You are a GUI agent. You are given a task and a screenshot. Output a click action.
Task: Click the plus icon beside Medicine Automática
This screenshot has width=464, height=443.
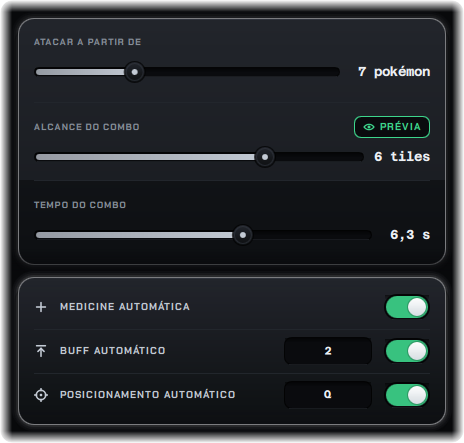pos(41,307)
